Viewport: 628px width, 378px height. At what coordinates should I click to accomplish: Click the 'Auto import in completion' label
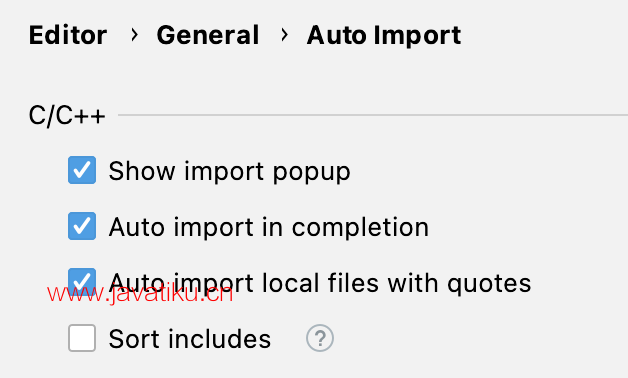pos(269,227)
